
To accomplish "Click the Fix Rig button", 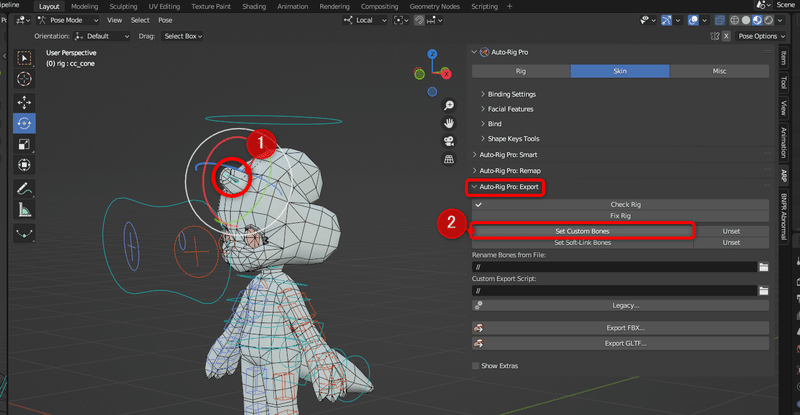I will click(x=620, y=215).
